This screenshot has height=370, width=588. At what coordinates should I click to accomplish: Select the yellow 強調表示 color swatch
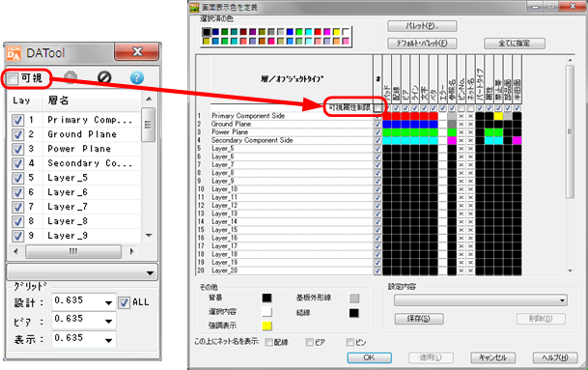coord(266,326)
